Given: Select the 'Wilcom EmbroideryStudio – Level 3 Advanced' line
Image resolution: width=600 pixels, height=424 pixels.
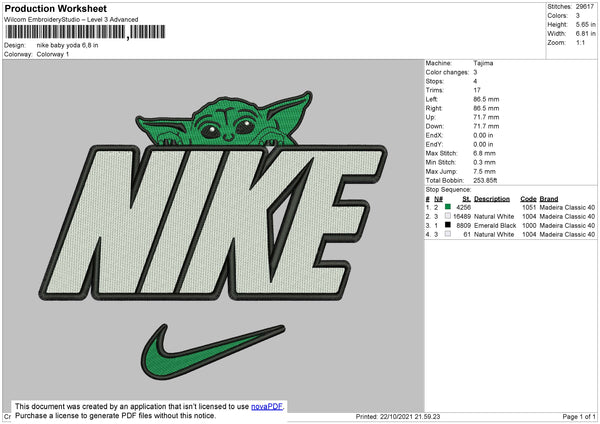Looking at the screenshot, I should coord(71,20).
